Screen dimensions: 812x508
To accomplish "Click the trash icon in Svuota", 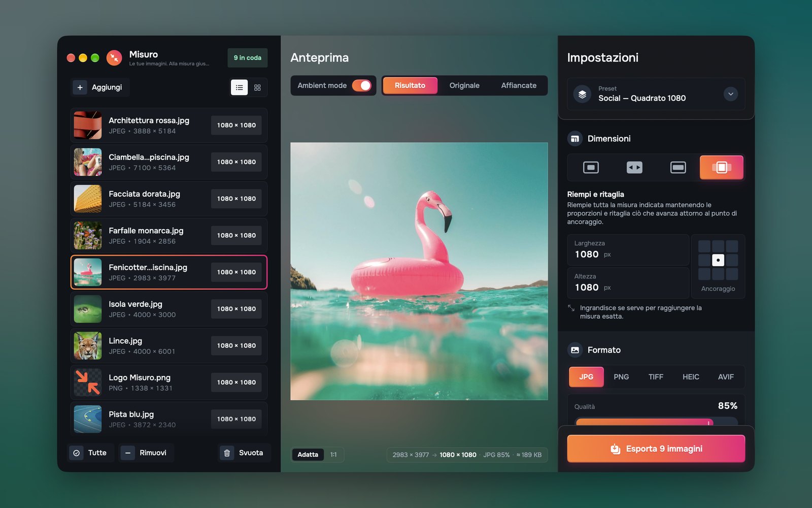I will 227,453.
